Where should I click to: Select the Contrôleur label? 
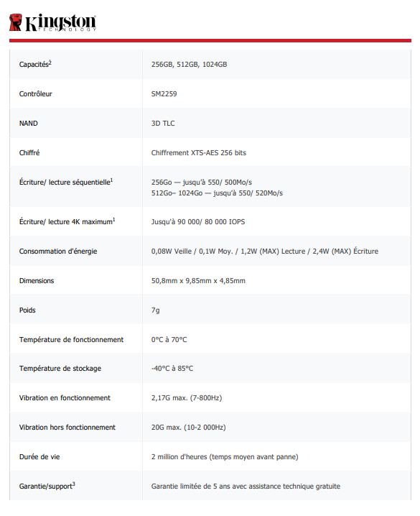tap(35, 94)
